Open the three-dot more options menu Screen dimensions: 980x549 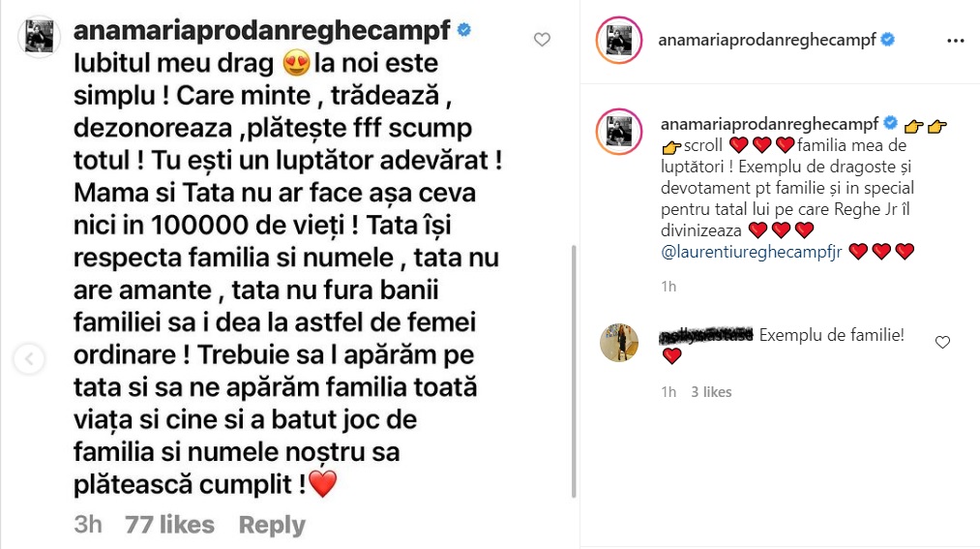(x=955, y=41)
